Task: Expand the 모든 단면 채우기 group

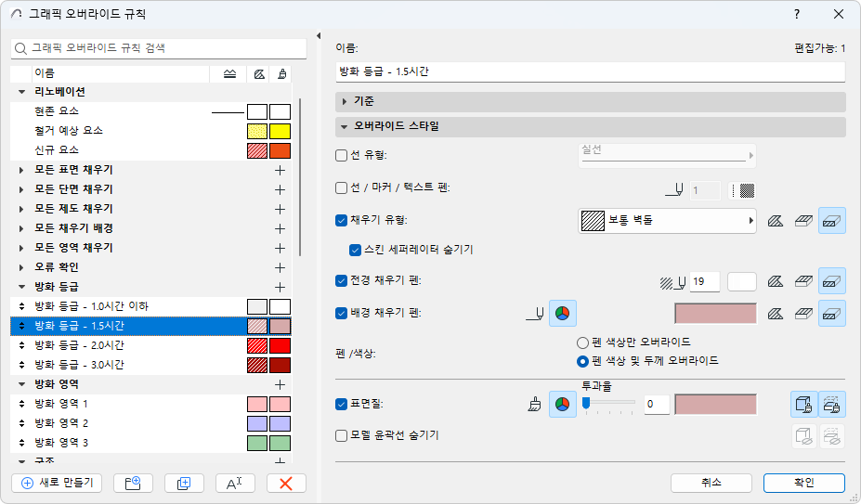Action: coord(21,189)
